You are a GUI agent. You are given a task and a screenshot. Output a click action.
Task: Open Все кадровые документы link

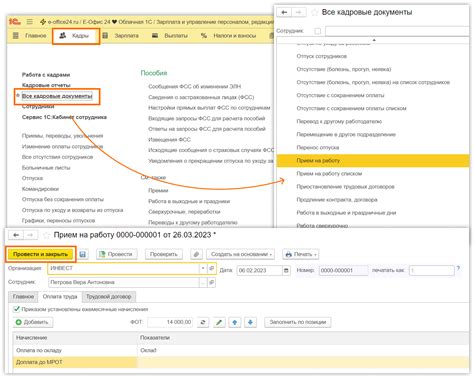click(57, 96)
